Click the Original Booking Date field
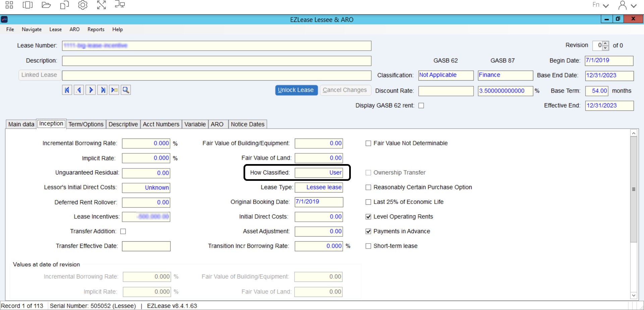Screen dimensions: 644x310 click(x=319, y=202)
